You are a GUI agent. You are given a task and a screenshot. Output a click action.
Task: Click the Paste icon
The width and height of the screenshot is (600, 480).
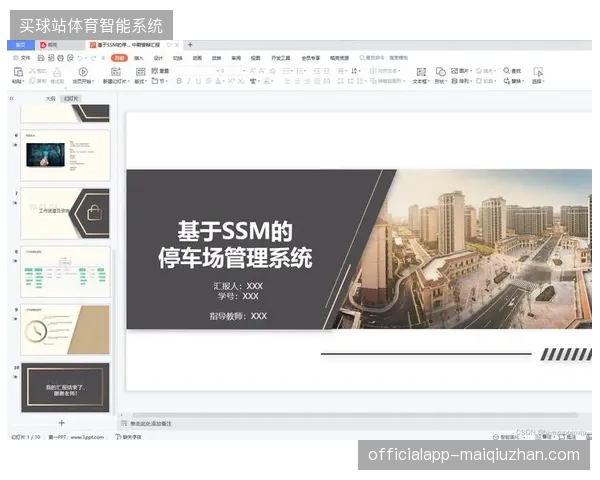tap(18, 72)
